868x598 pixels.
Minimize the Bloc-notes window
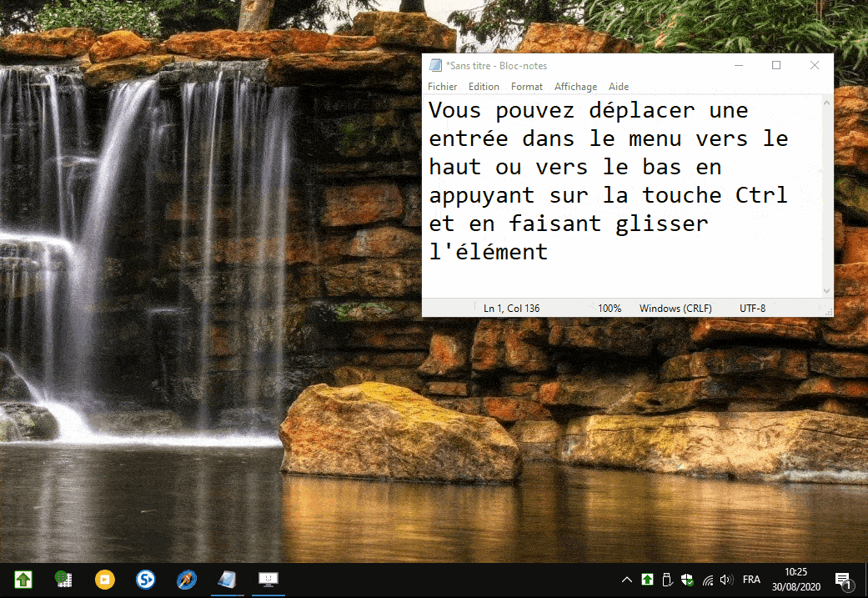(739, 65)
